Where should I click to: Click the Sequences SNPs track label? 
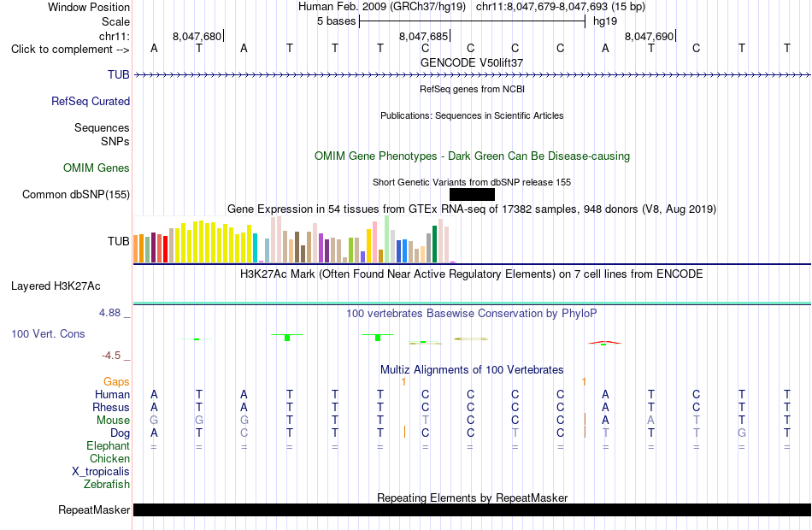[102, 134]
